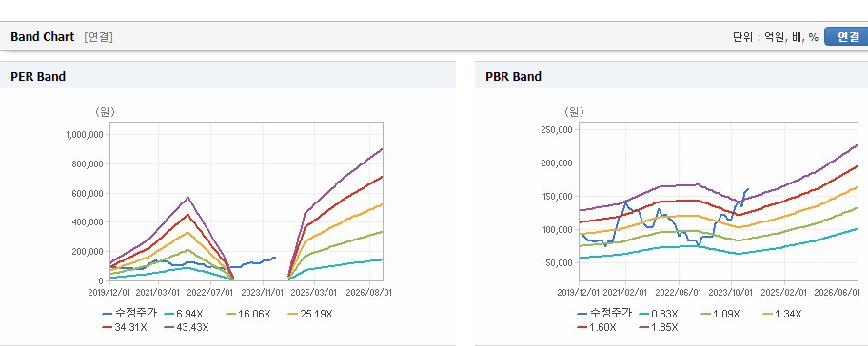Click the end of the blue PBR price line
The height and width of the screenshot is (346, 868).
pyautogui.click(x=748, y=189)
